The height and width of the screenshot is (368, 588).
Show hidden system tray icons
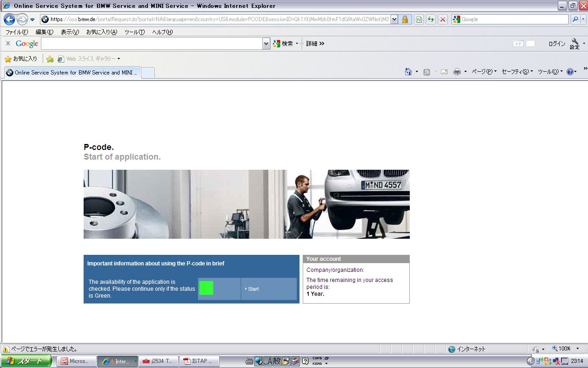pyautogui.click(x=531, y=361)
